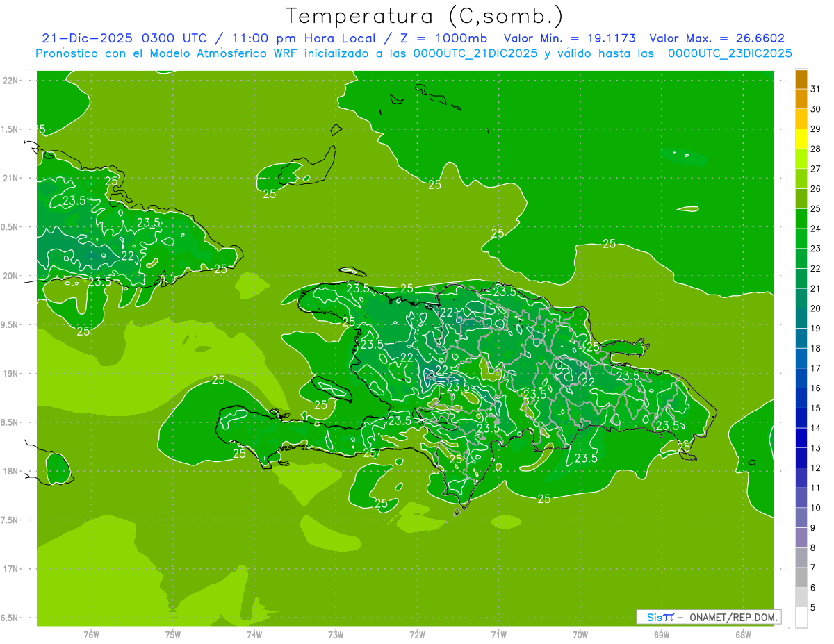Screen dimensions: 834x644
Task: Click the '73W' longitude axis label
Action: (x=336, y=635)
